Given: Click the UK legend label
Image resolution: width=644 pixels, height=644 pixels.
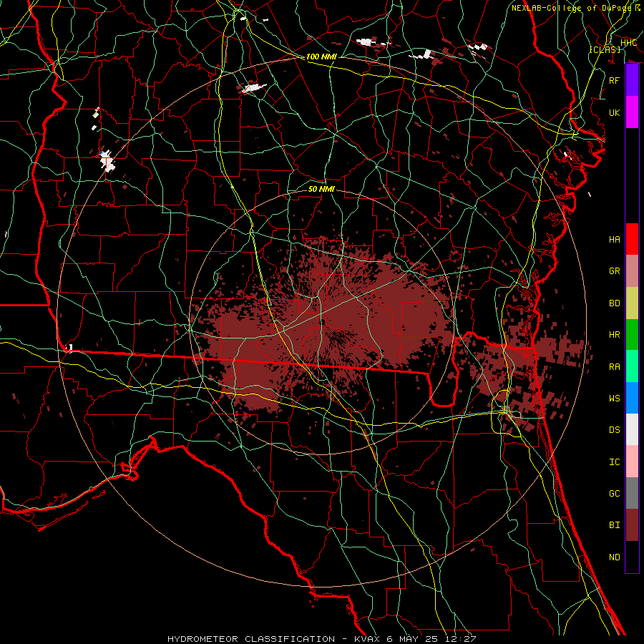Looking at the screenshot, I should pyautogui.click(x=615, y=112).
